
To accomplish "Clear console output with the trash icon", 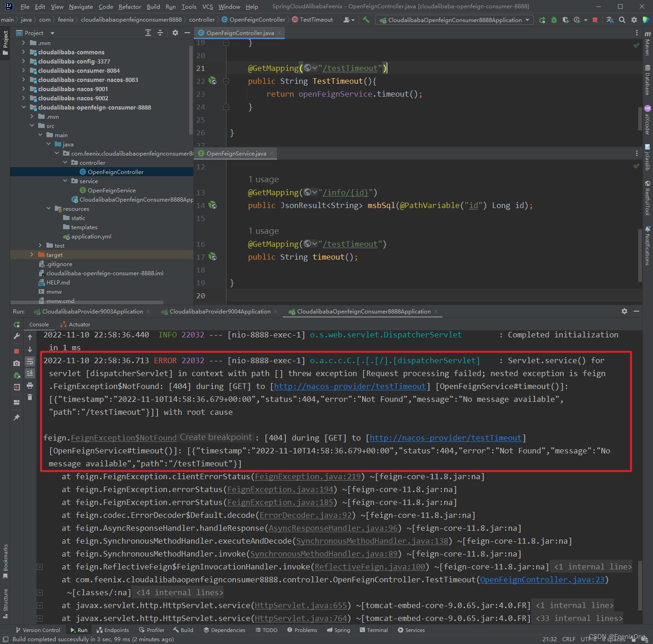I will (x=30, y=397).
